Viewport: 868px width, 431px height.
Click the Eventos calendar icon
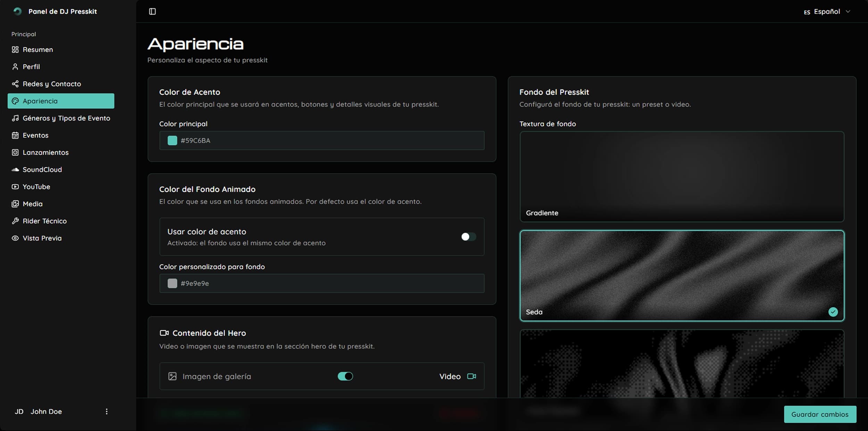15,135
